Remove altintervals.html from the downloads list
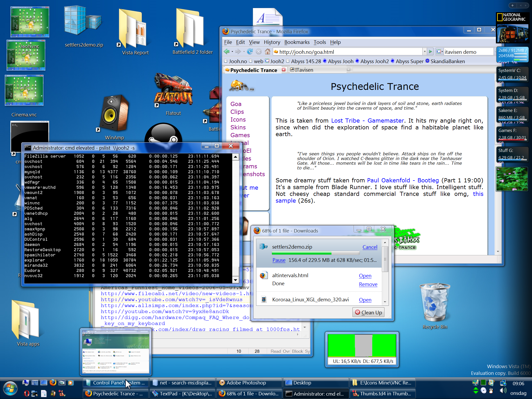Image resolution: width=532 pixels, height=399 pixels. (x=368, y=284)
